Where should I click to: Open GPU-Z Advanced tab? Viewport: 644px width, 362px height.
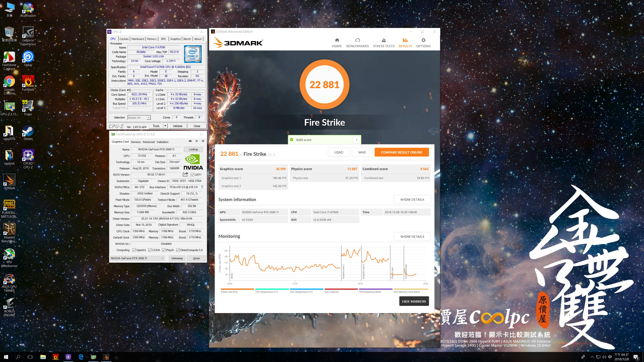(148, 142)
